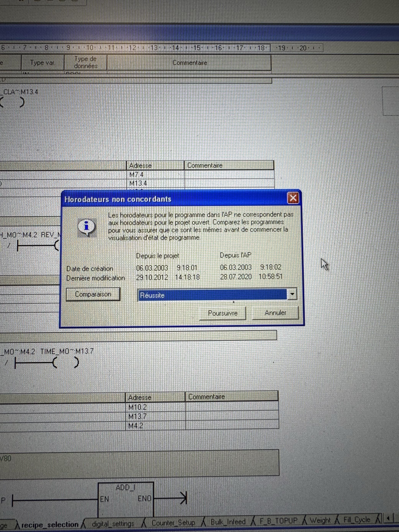Click the blue information icon in the dialog
This screenshot has width=399, height=532.
coord(87,227)
